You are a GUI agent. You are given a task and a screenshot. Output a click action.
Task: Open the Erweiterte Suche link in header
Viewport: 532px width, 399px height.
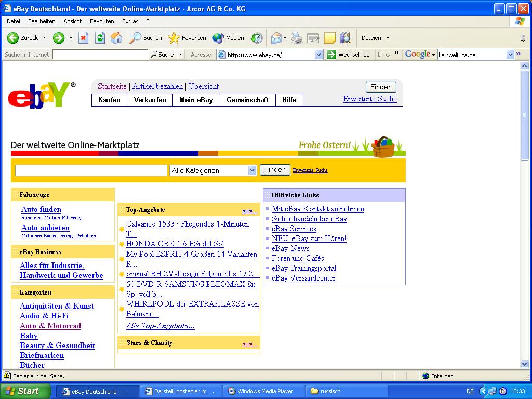click(370, 99)
